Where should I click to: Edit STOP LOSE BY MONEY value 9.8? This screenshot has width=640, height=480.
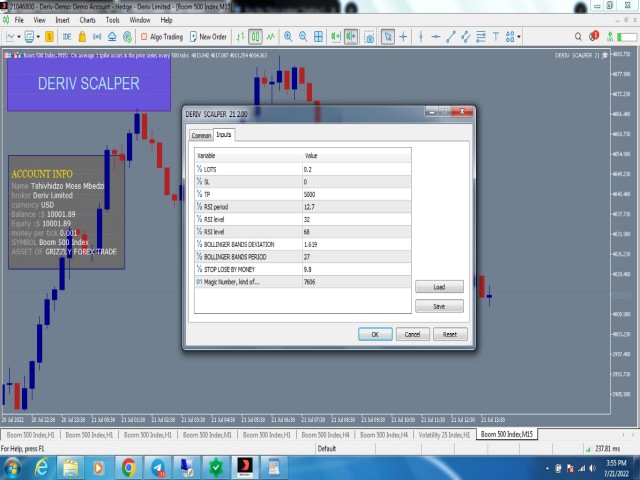pyautogui.click(x=356, y=269)
